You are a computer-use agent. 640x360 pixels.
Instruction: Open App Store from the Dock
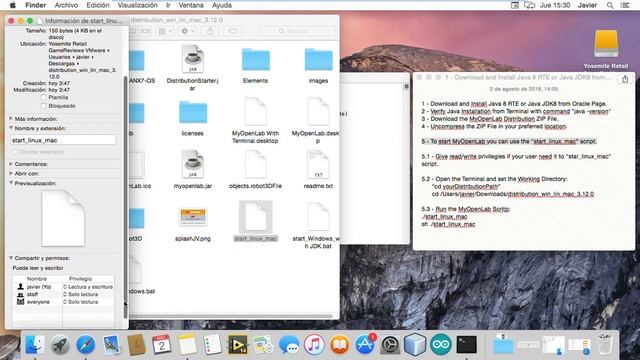[x=364, y=345]
